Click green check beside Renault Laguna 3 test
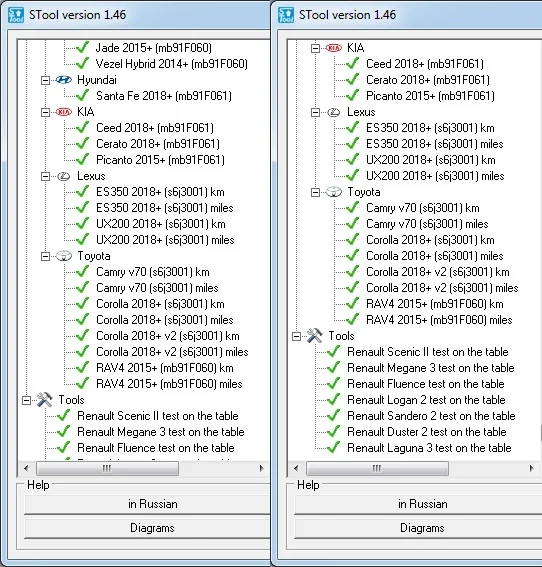The height and width of the screenshot is (567, 542). point(333,447)
